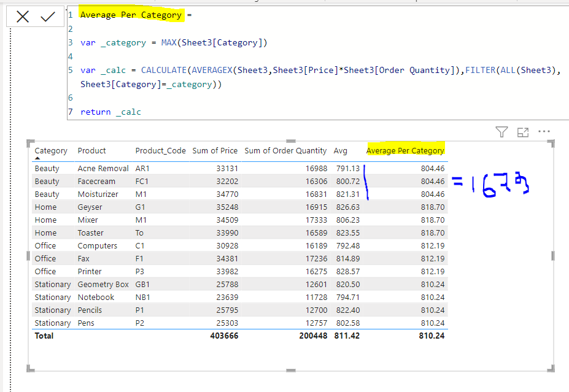Select the 'Computers' product cell
569x392 pixels.
pyautogui.click(x=97, y=245)
